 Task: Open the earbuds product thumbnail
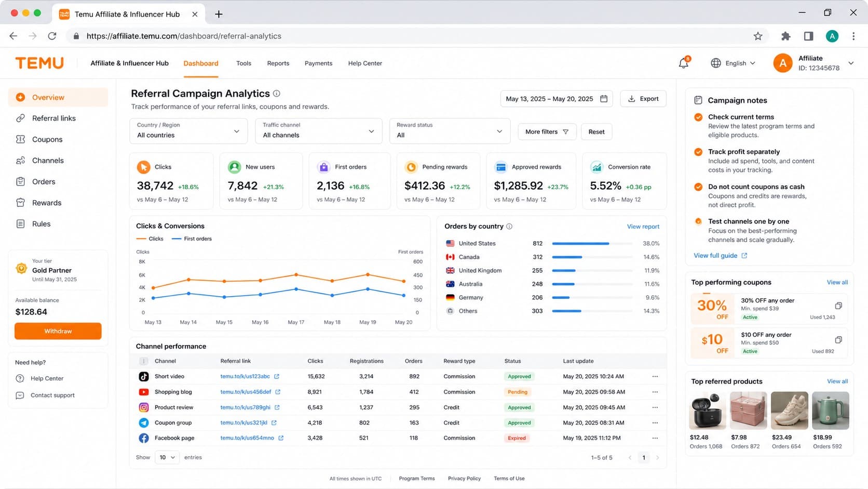click(707, 411)
